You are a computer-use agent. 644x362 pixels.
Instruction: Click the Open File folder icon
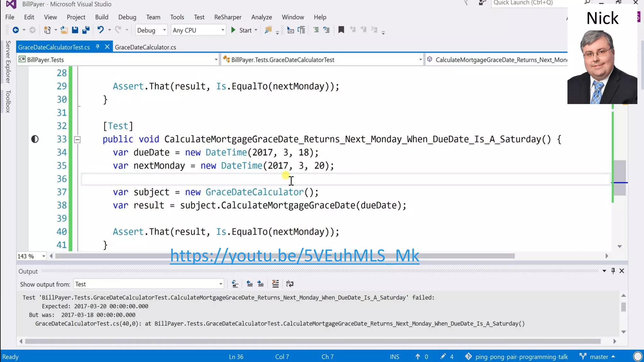tap(64, 30)
